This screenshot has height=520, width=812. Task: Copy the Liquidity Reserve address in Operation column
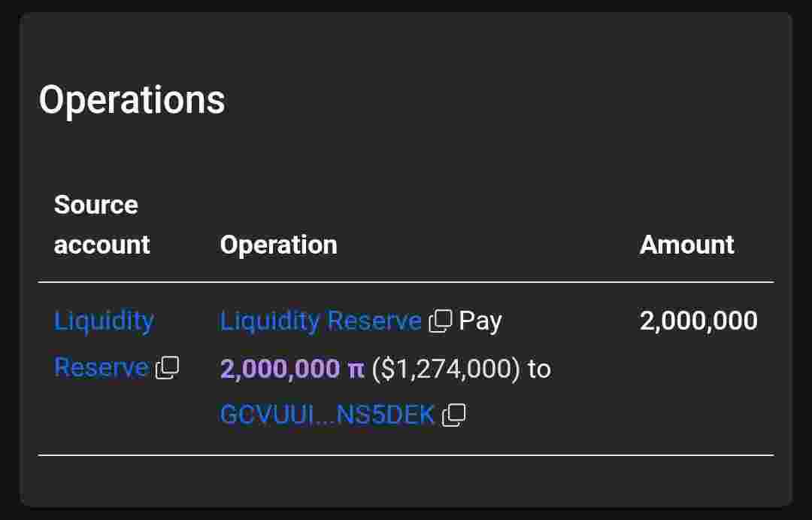441,321
